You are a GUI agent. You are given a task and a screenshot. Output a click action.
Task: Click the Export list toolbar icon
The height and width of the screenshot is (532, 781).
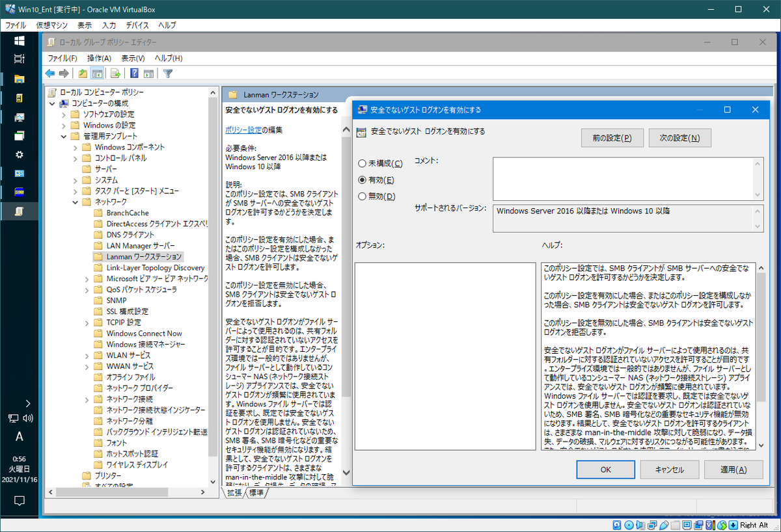(115, 73)
